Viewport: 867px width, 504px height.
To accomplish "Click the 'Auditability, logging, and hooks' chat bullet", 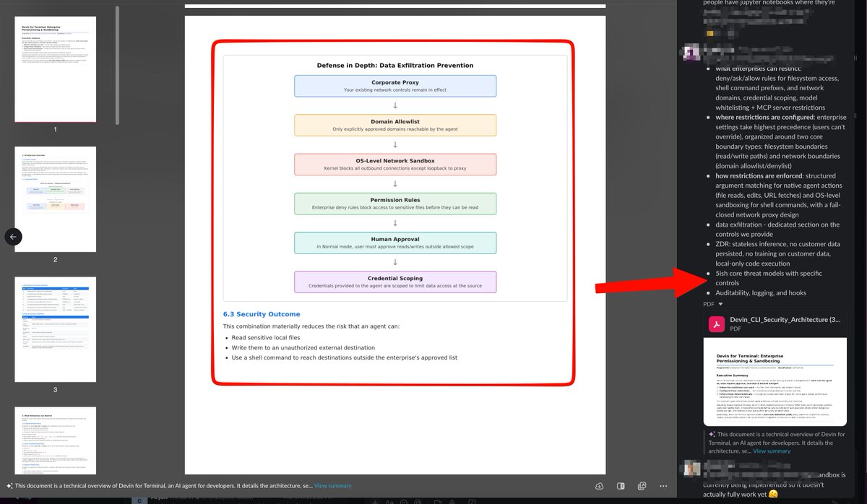I will pyautogui.click(x=761, y=292).
